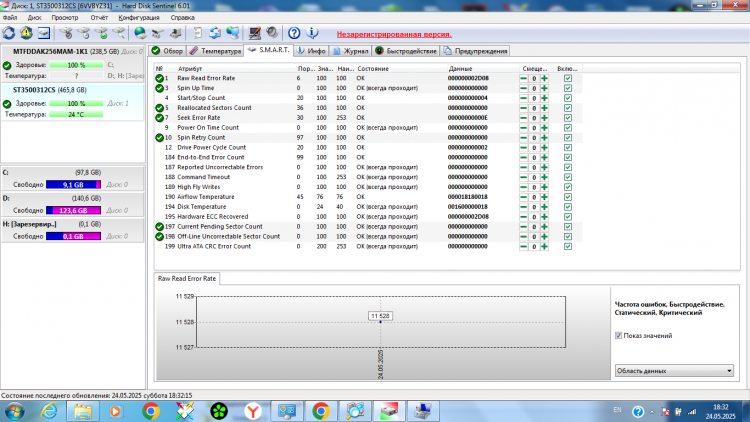Click the globe over disk toolbar icon
The height and width of the screenshot is (422, 750).
pyautogui.click(x=140, y=33)
